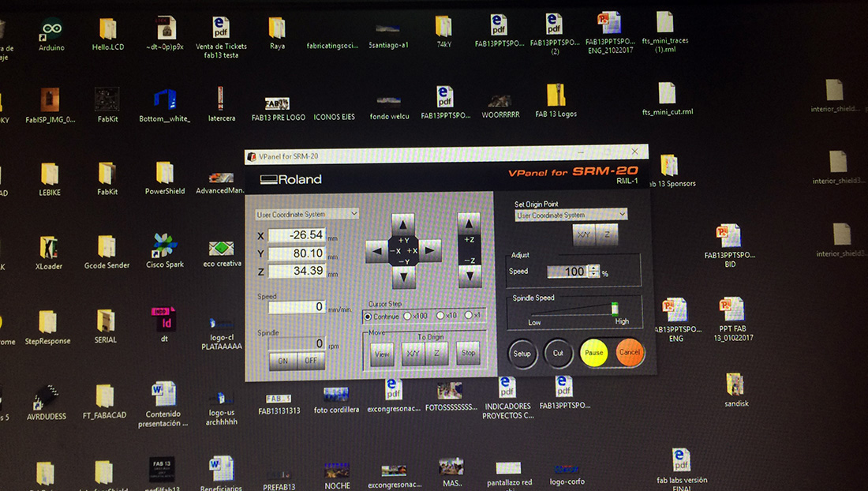Select the Cisco Spark desktop icon
Viewport: 868px width, 491px height.
(165, 250)
